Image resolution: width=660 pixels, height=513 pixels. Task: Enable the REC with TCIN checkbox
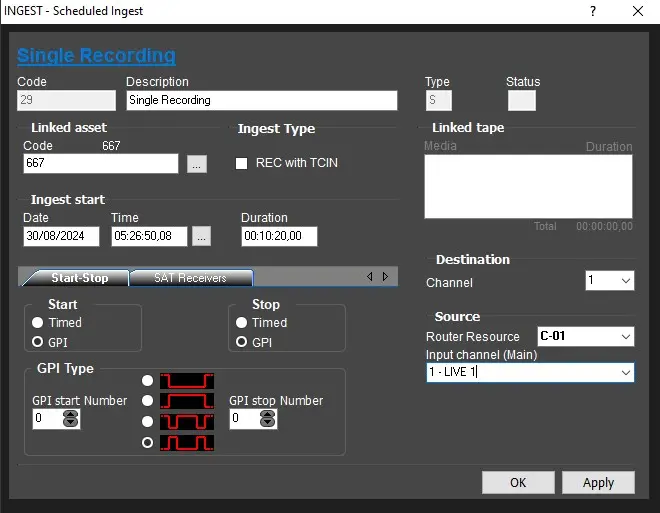[x=241, y=163]
